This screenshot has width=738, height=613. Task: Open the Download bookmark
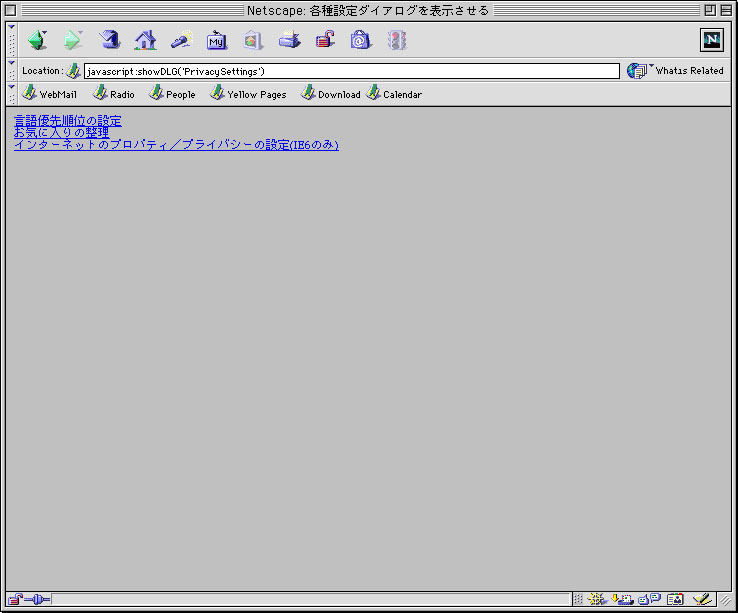(x=331, y=94)
